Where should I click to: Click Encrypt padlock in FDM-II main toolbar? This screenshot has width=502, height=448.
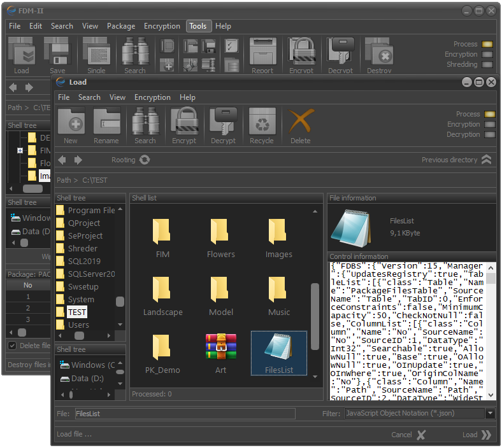point(301,51)
